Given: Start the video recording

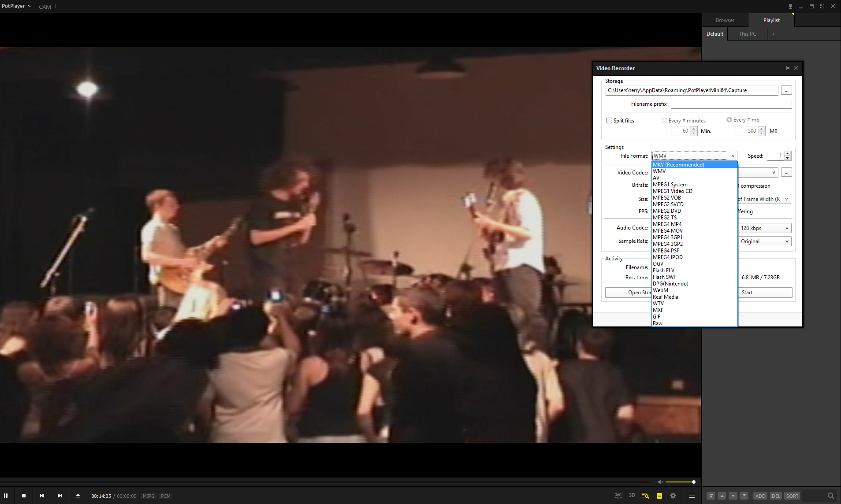Looking at the screenshot, I should click(x=765, y=292).
